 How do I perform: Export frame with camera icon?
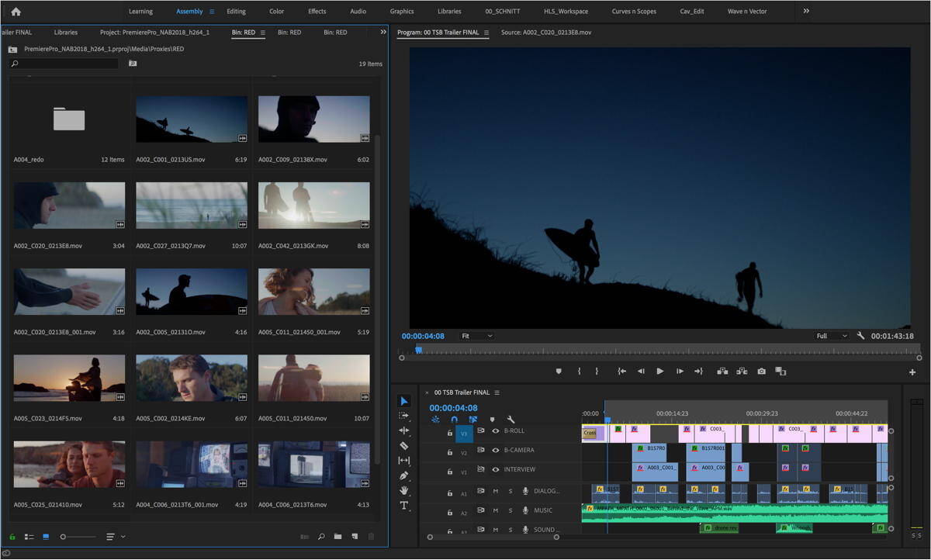pyautogui.click(x=761, y=372)
